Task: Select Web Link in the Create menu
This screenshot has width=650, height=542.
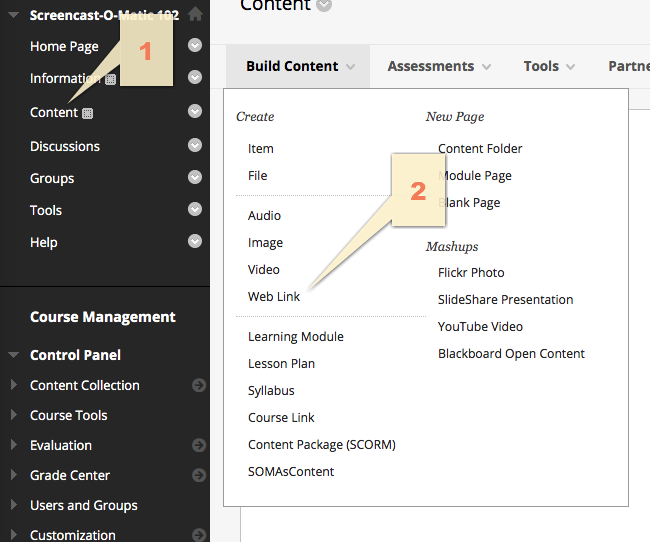Action: pyautogui.click(x=274, y=297)
